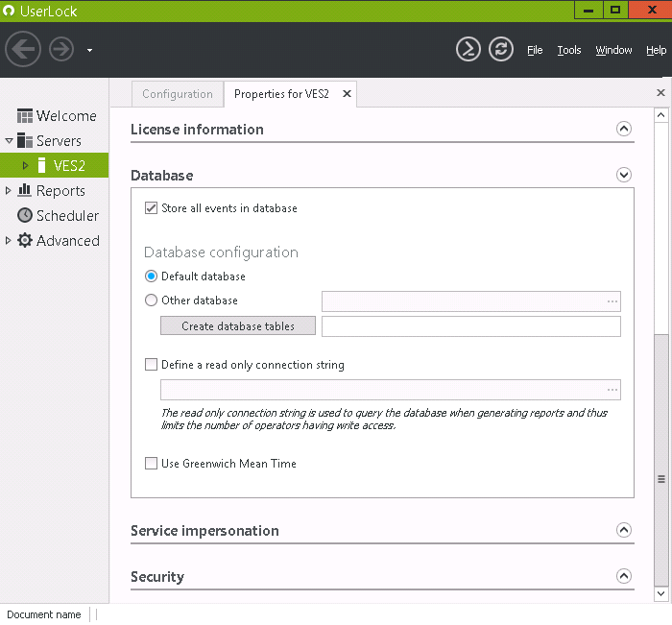Select the VES2 server entry
This screenshot has width=672, height=625.
pos(69,165)
